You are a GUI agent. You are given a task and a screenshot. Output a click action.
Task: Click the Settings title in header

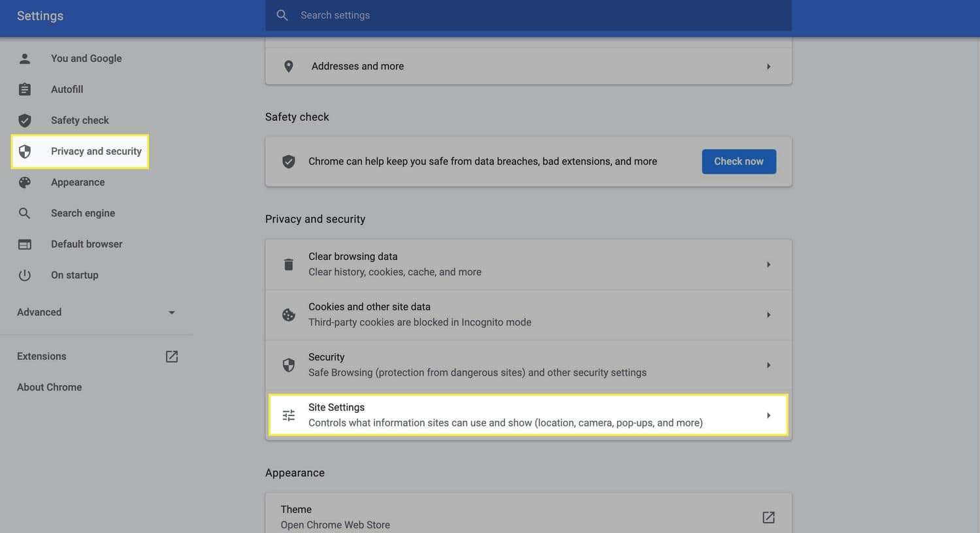point(40,16)
